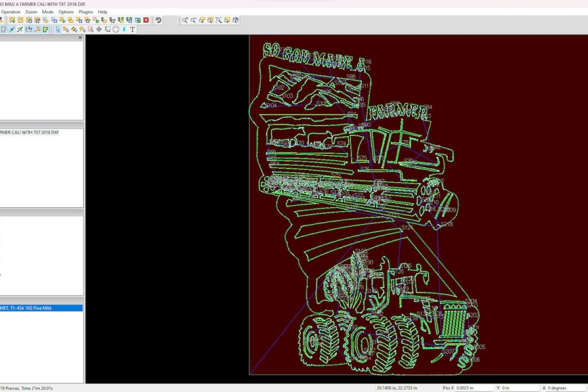
Task: Click the zoom in magnifier icon
Action: click(185, 20)
